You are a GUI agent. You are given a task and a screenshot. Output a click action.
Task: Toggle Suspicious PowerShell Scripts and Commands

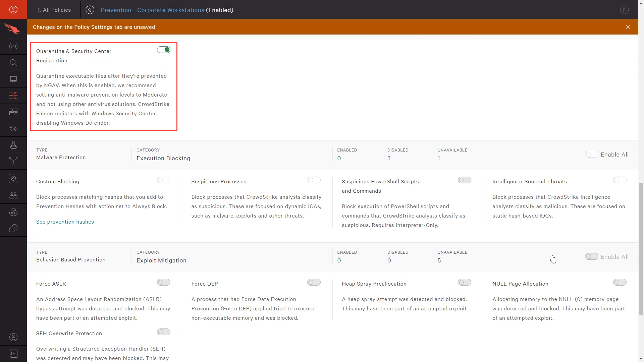pos(465,180)
